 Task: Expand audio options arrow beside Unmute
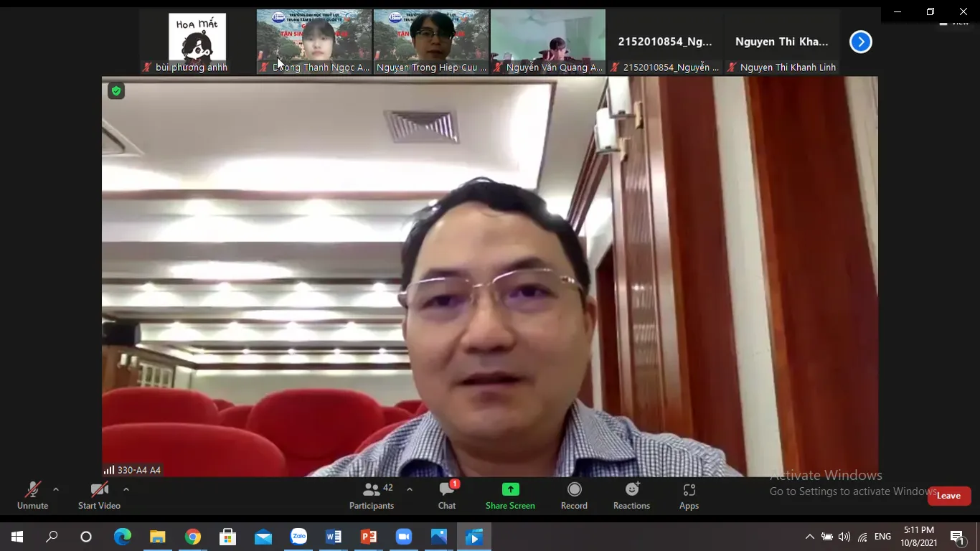[x=56, y=489]
